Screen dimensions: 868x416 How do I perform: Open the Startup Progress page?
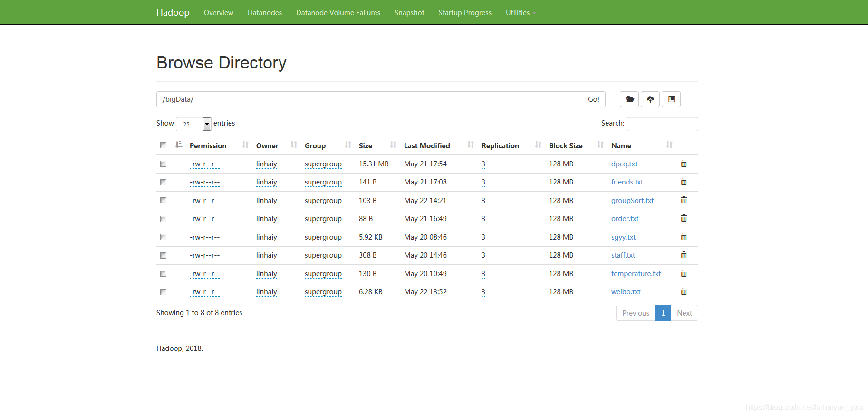coord(465,13)
